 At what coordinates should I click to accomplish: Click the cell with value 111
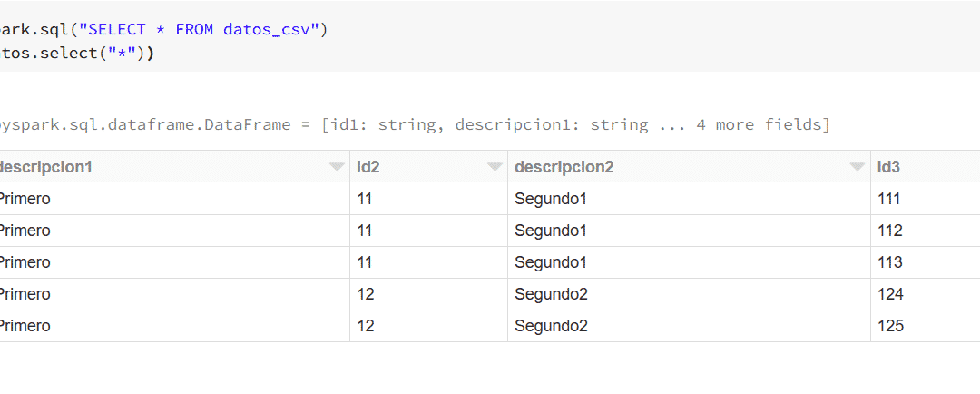click(925, 199)
